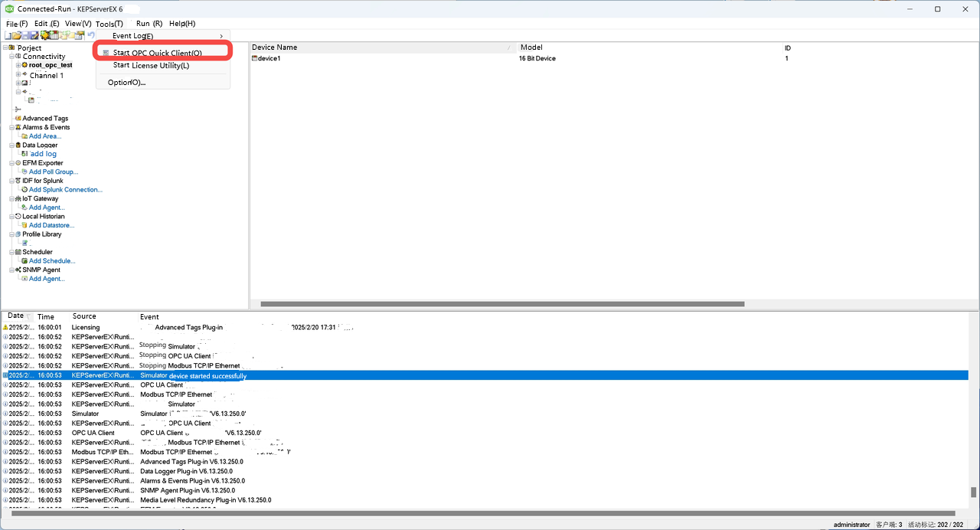This screenshot has height=530, width=980.
Task: Click the Undo arrow in toolbar
Action: (91, 36)
